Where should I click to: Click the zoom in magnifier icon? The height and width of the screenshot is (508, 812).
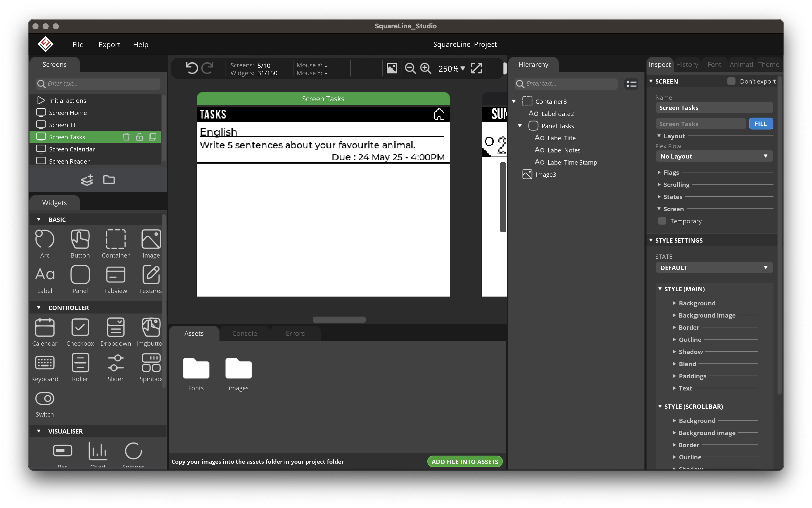[x=426, y=69]
